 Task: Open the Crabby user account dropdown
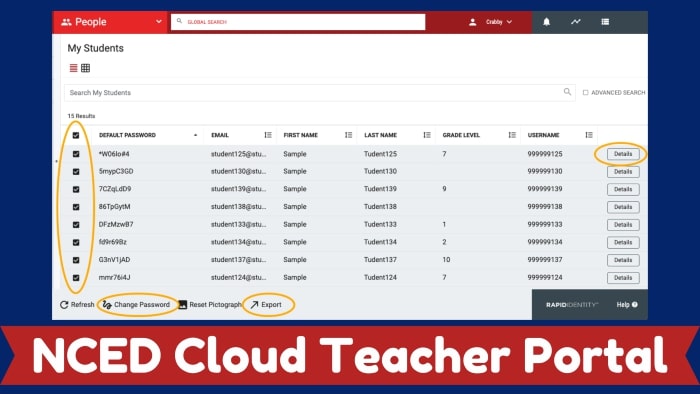(499, 22)
